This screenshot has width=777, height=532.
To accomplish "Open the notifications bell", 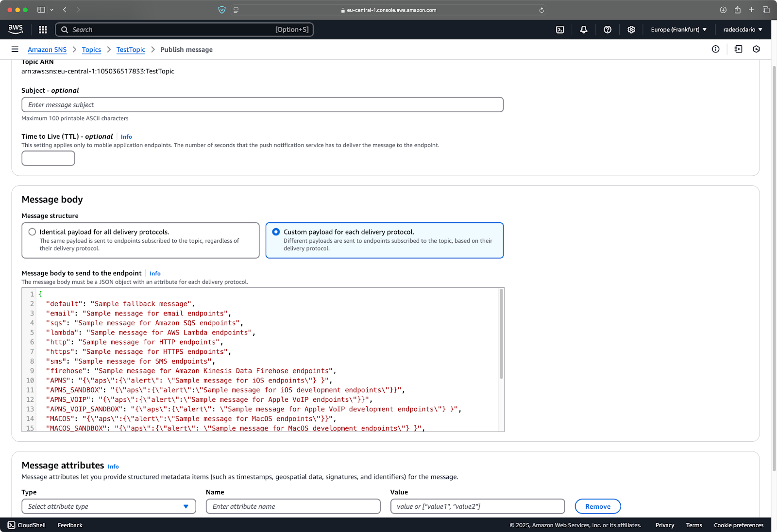I will pos(584,30).
